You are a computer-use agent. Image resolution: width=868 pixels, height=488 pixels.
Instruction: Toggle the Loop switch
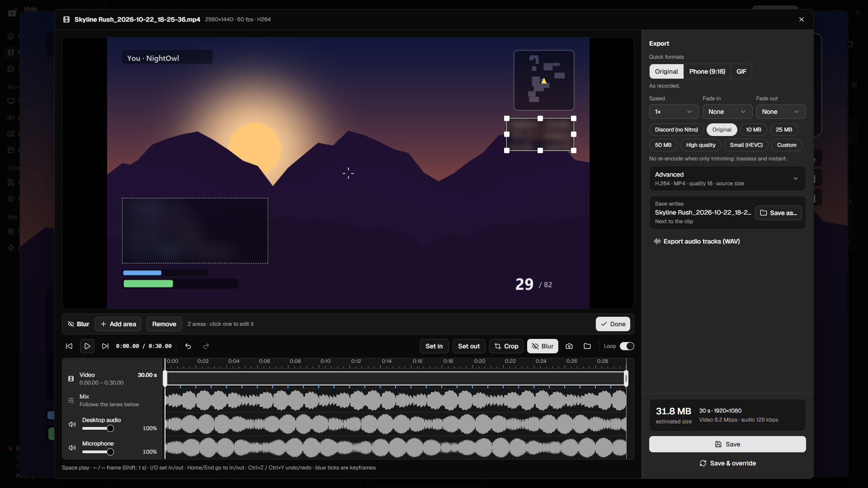pyautogui.click(x=627, y=346)
